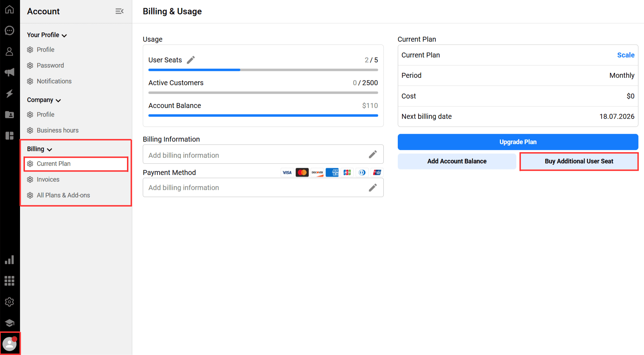Edit Billing Information with pencil icon

pos(373,154)
